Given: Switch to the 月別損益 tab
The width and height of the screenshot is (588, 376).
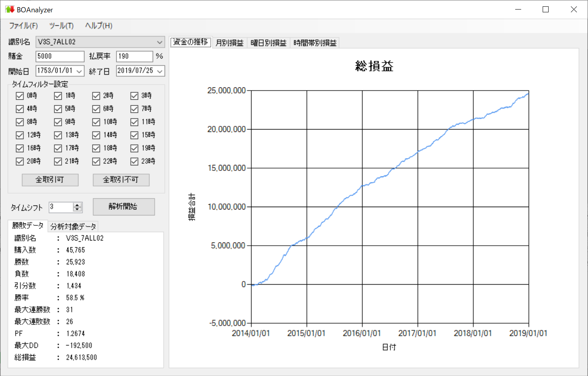Looking at the screenshot, I should [x=230, y=43].
